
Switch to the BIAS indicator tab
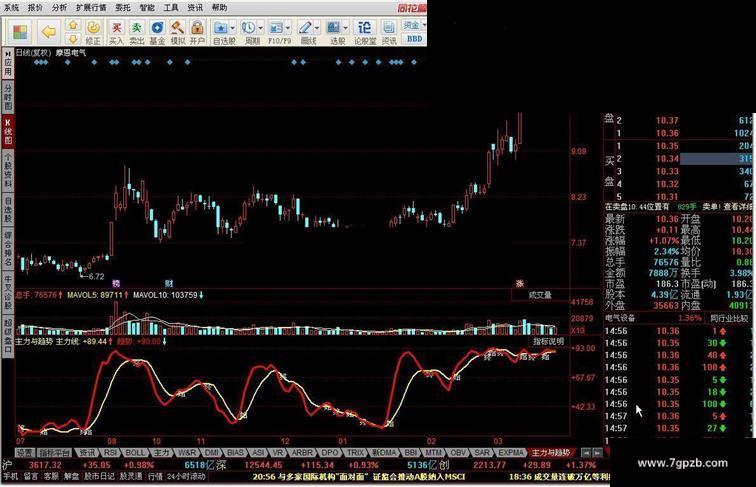click(x=235, y=453)
